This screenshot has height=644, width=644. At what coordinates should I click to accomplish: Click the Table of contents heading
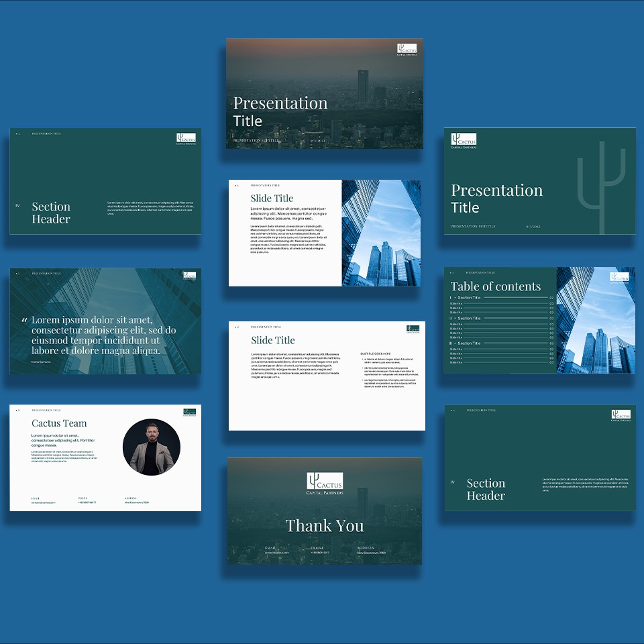click(495, 286)
